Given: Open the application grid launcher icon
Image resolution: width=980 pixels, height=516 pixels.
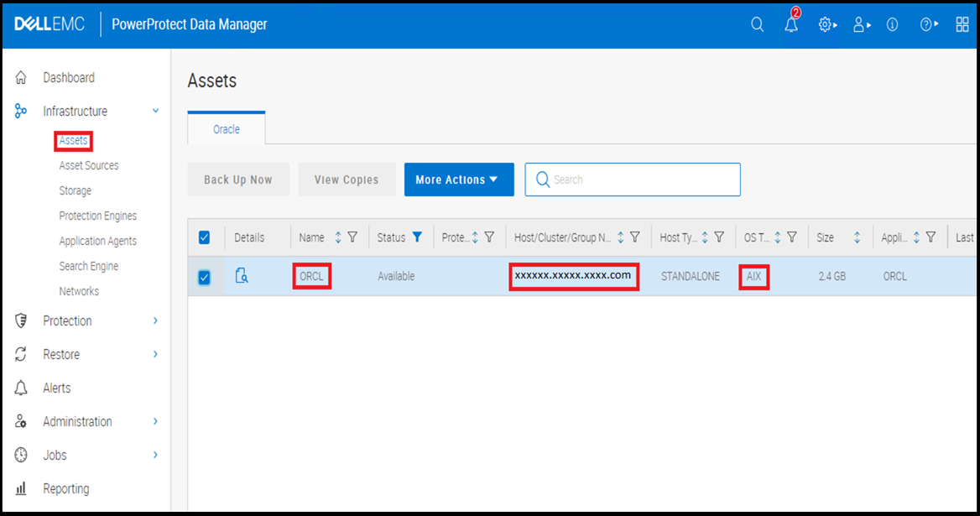Looking at the screenshot, I should [x=962, y=25].
